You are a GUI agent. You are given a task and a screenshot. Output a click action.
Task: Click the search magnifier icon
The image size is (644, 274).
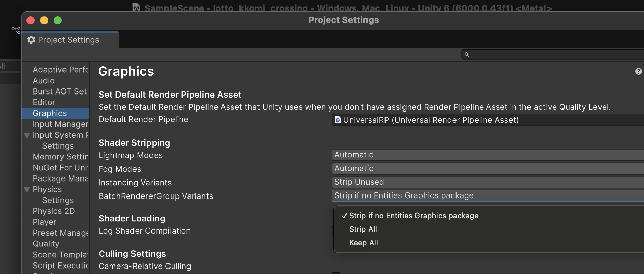[467, 55]
